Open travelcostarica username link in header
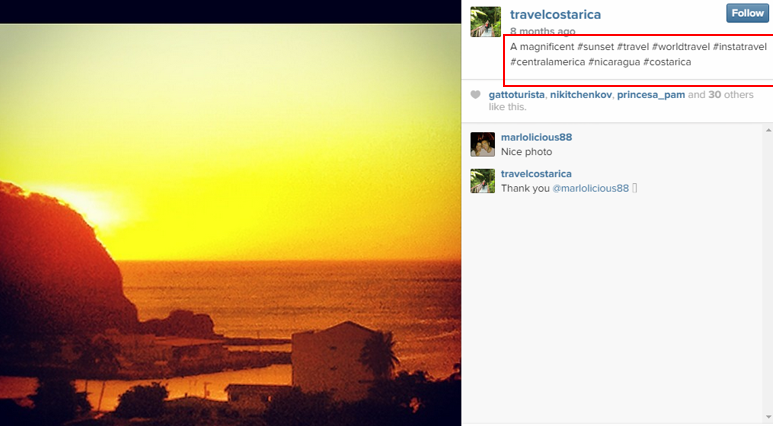 click(x=555, y=14)
